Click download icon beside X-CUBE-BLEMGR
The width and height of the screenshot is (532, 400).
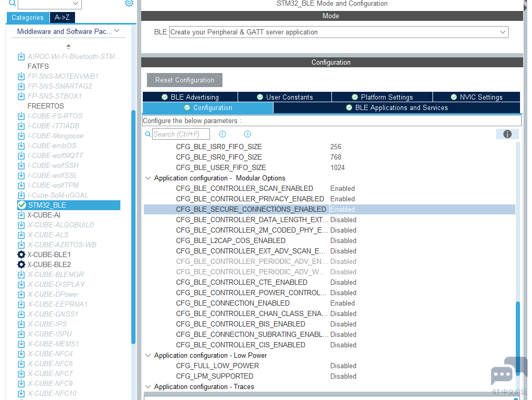21,274
